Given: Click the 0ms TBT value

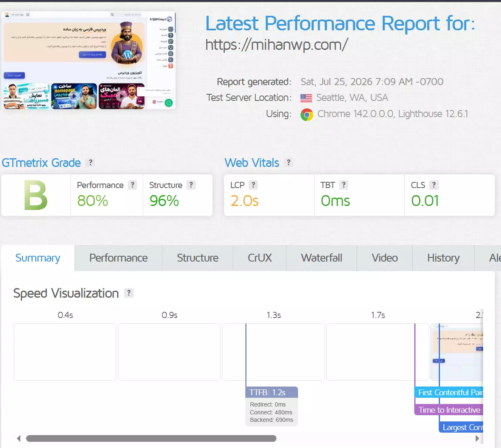Looking at the screenshot, I should (335, 201).
